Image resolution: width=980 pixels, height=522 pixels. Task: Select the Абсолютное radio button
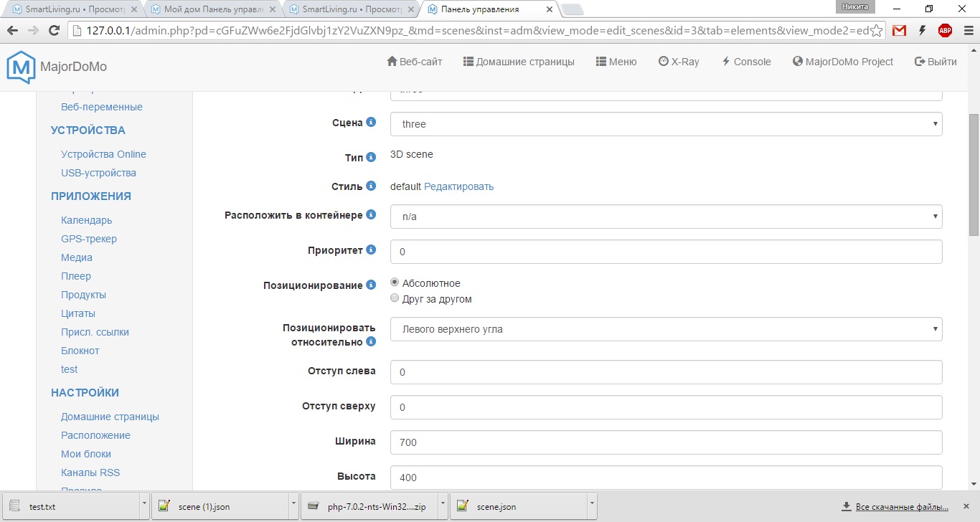click(x=394, y=283)
